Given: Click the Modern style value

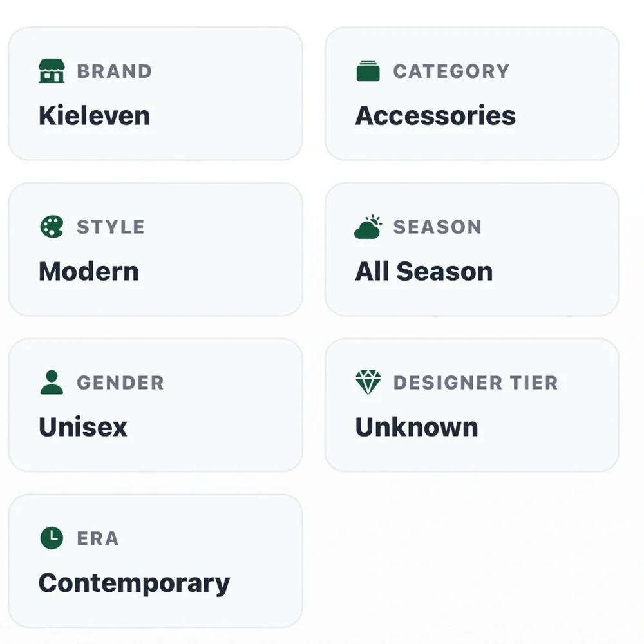Looking at the screenshot, I should click(89, 272).
